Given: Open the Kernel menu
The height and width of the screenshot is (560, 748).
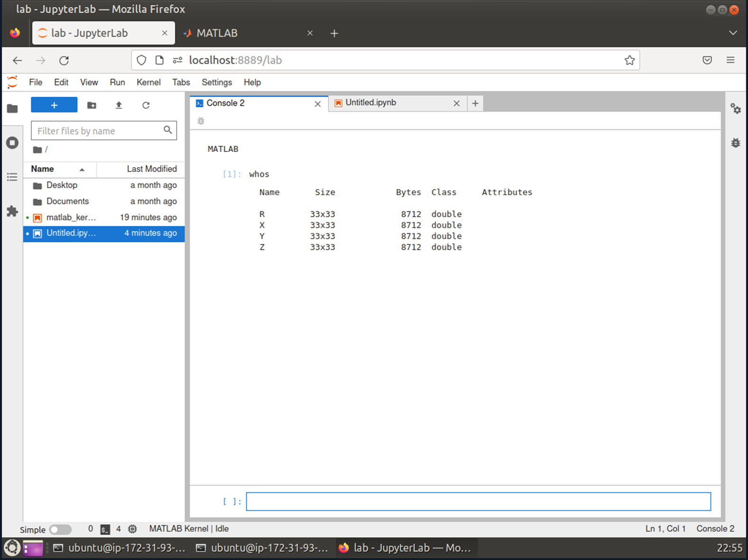Looking at the screenshot, I should point(148,82).
